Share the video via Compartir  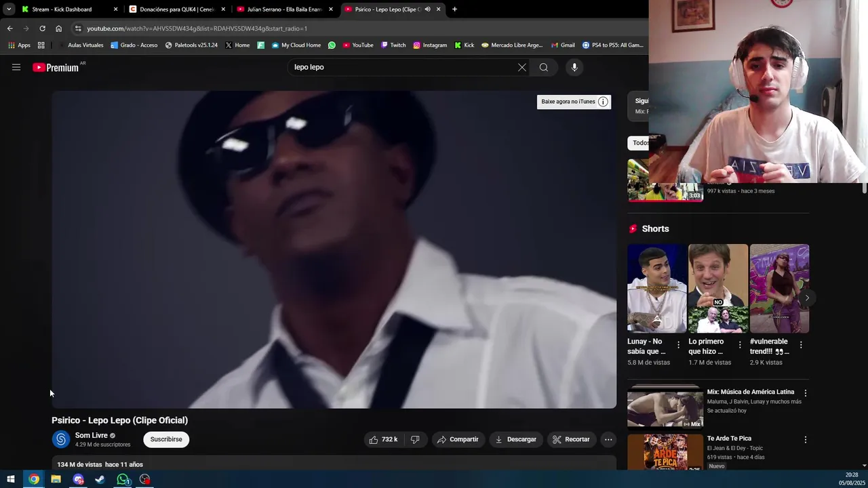pos(458,439)
